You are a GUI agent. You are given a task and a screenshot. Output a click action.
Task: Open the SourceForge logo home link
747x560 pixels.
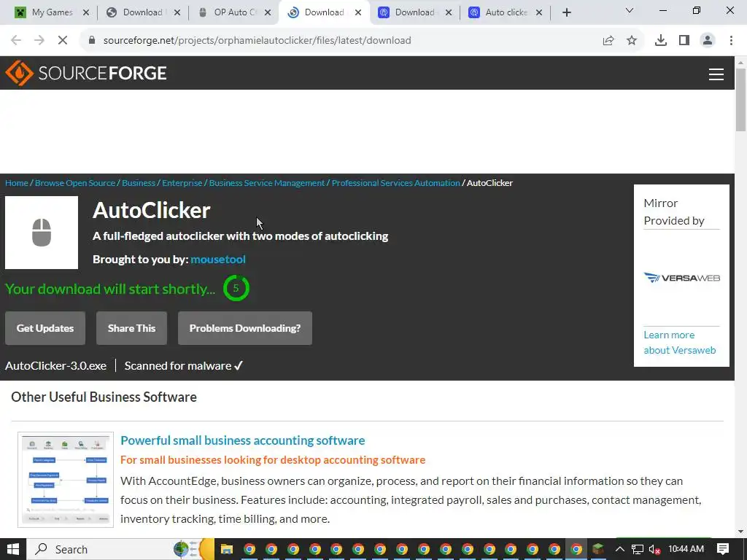[86, 73]
